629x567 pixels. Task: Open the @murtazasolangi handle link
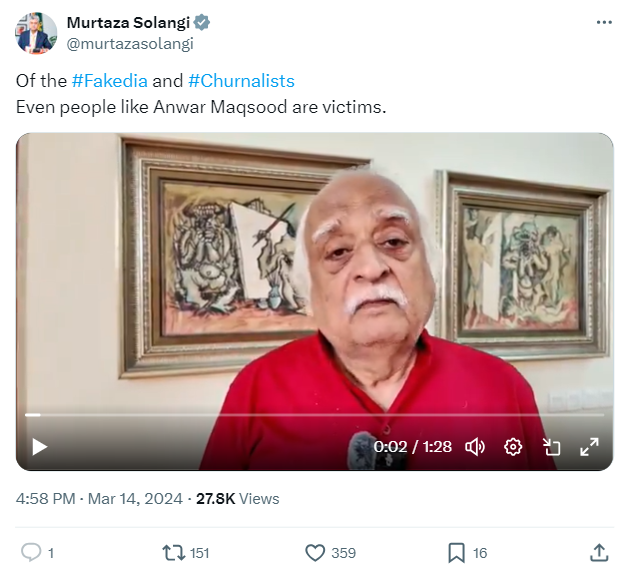coord(130,43)
